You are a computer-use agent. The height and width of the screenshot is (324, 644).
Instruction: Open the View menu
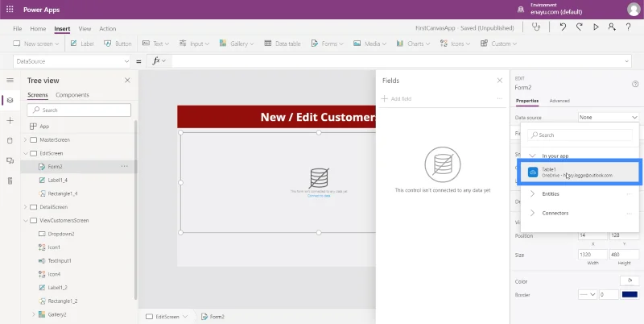pyautogui.click(x=85, y=28)
